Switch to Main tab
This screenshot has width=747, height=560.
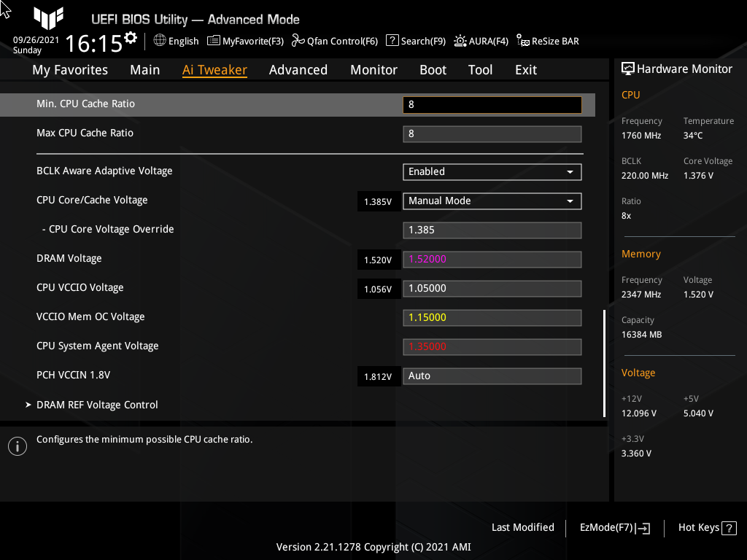pyautogui.click(x=145, y=70)
